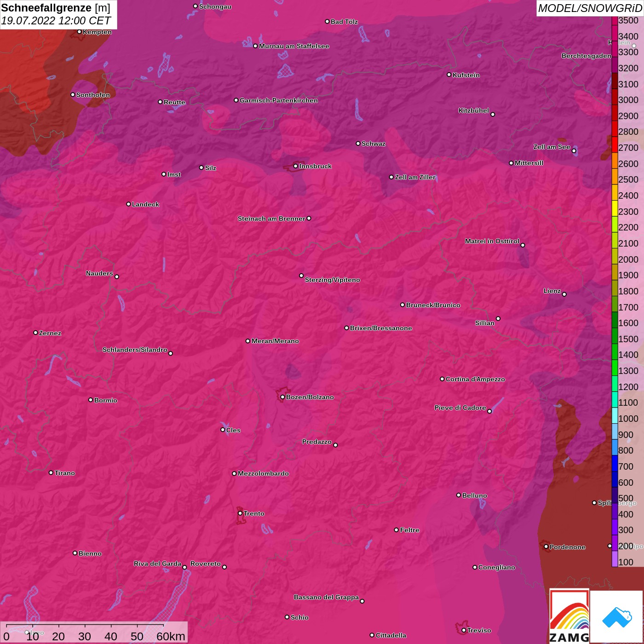The height and width of the screenshot is (644, 644).
Task: Click the Treviso map marker
Action: point(464,630)
